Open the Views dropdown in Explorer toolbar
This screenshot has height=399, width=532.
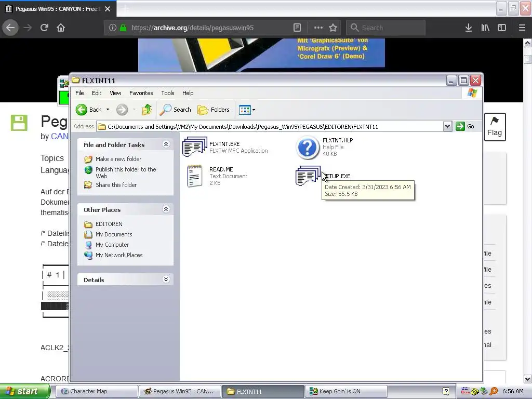[x=247, y=110]
